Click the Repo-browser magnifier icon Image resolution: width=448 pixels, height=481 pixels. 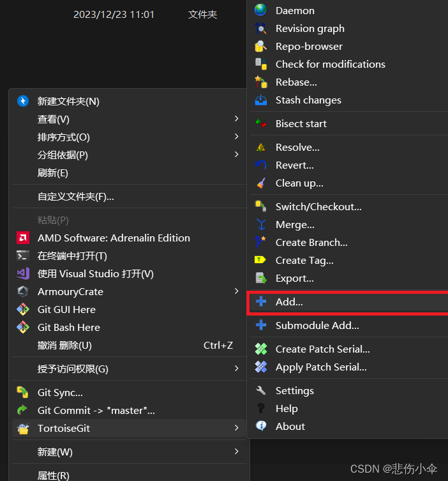tap(261, 47)
